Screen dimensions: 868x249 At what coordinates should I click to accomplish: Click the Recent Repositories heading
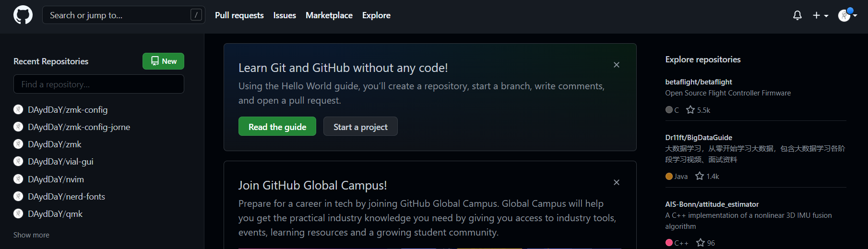coord(51,61)
